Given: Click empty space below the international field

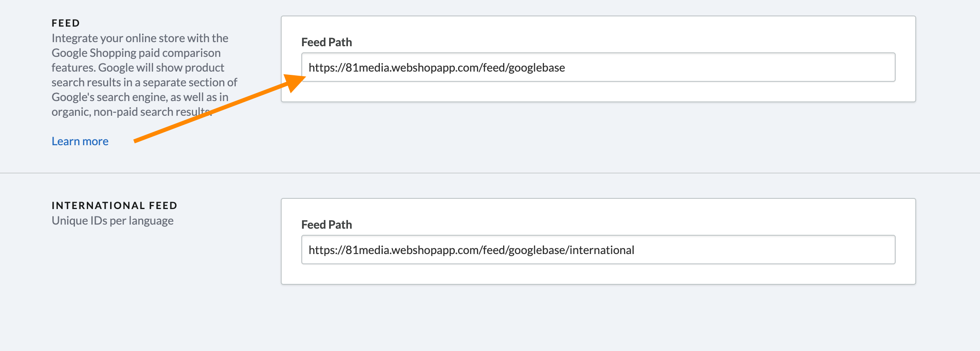Looking at the screenshot, I should click(598, 274).
